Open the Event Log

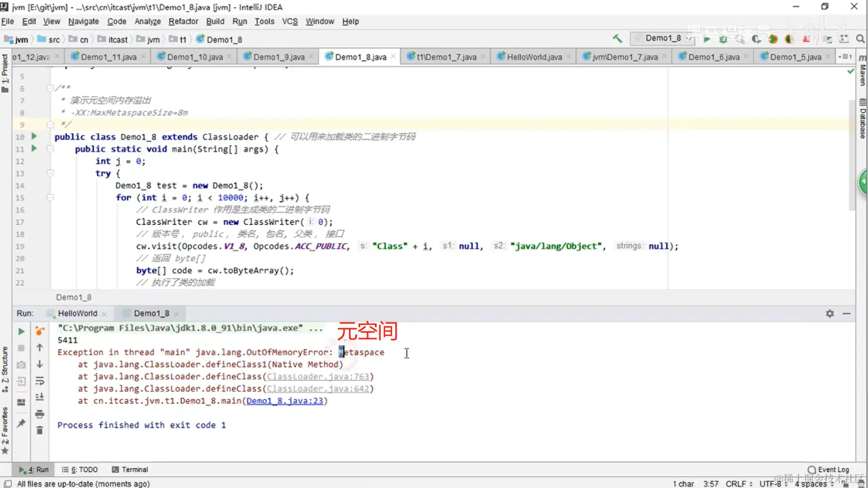click(x=828, y=469)
